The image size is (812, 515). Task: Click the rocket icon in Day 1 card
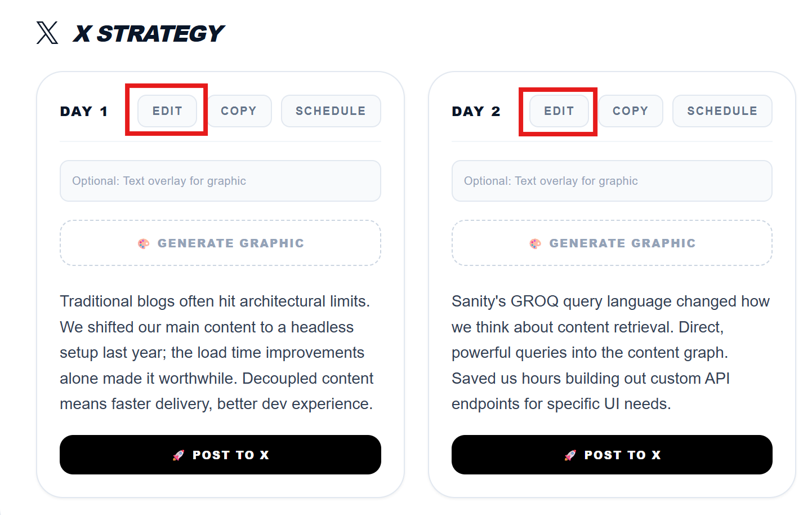179,455
